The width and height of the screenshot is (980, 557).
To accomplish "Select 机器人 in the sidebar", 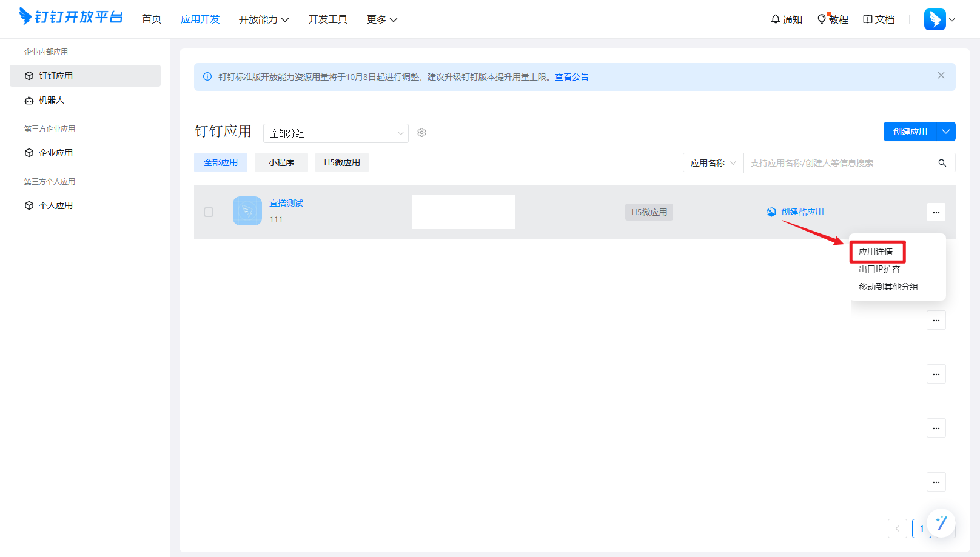I will tap(85, 100).
